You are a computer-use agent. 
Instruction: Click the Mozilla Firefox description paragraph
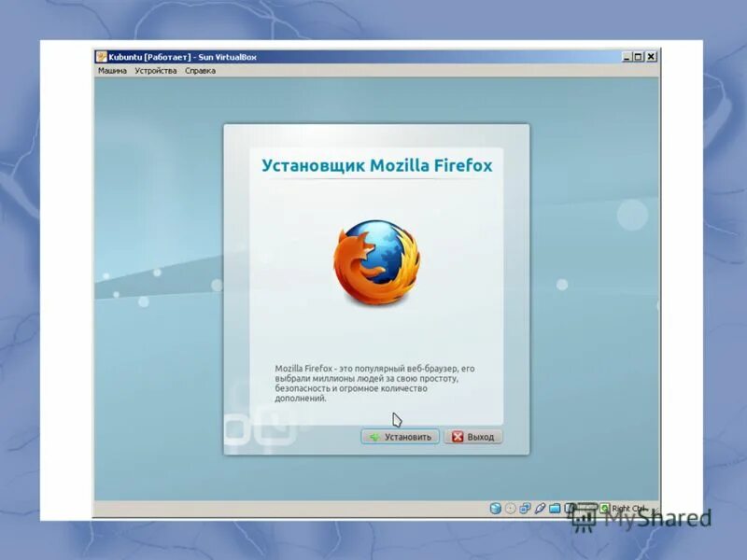(x=374, y=384)
